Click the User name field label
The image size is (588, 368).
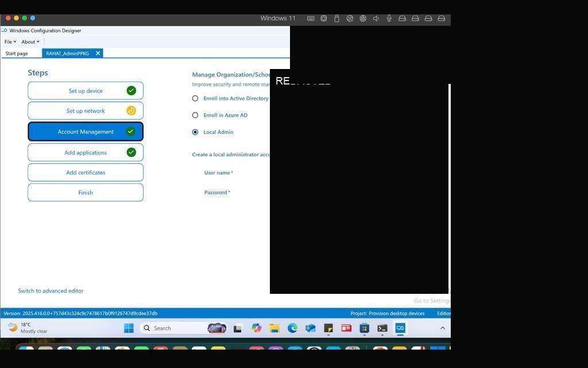[219, 172]
